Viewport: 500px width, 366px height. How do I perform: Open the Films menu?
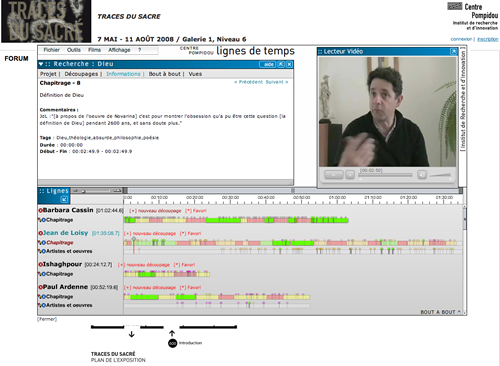coord(94,50)
